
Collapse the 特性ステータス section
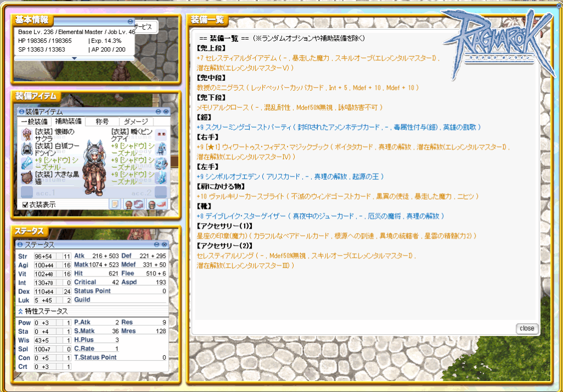tap(20, 311)
